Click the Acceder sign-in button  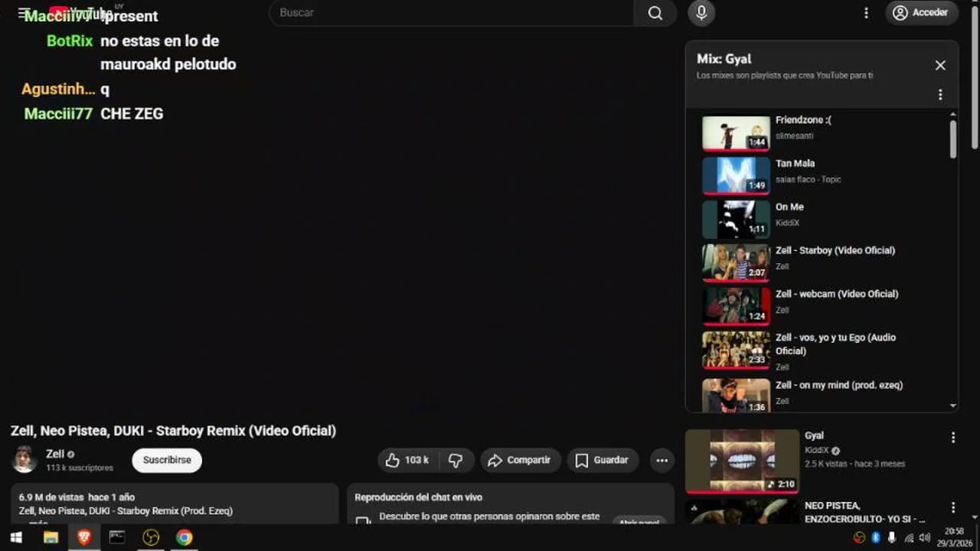coord(921,12)
